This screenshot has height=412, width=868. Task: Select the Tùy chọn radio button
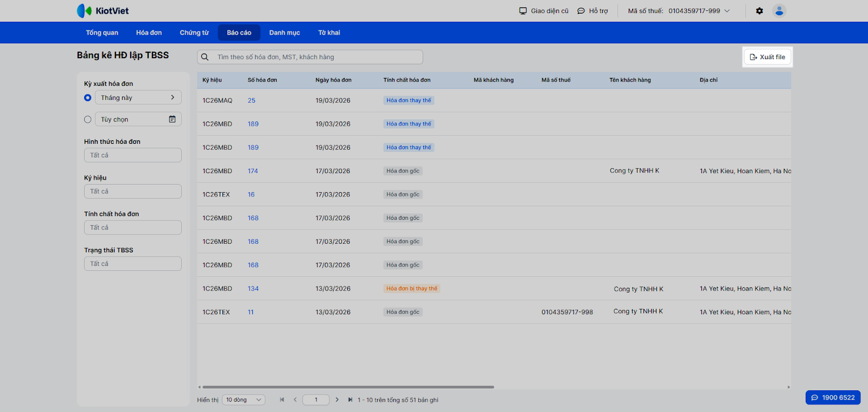click(x=88, y=119)
